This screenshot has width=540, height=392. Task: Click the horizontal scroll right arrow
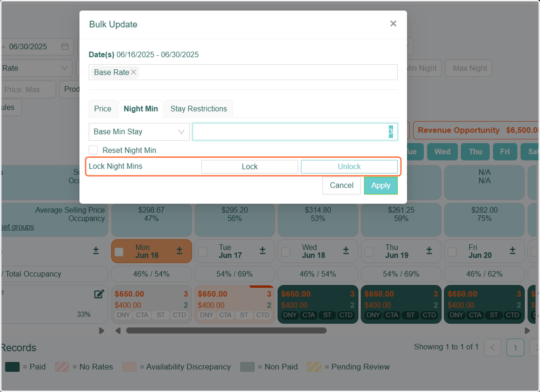(x=527, y=330)
